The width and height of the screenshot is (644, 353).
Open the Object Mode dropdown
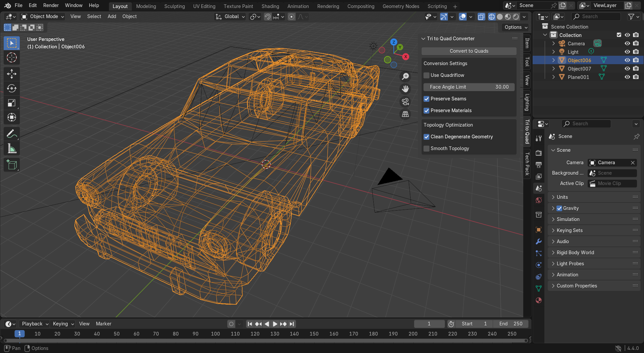(43, 16)
